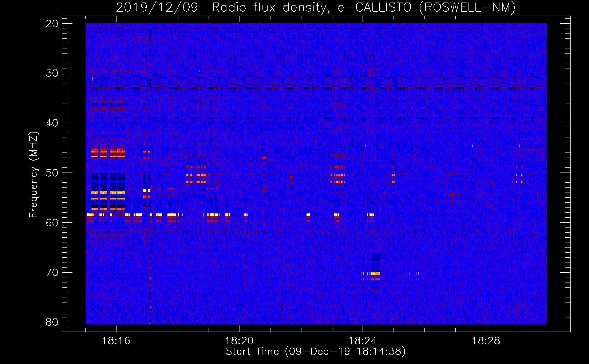Click the 18:28 time tick label
Viewport: 589px width, 364px height.
pos(486,341)
